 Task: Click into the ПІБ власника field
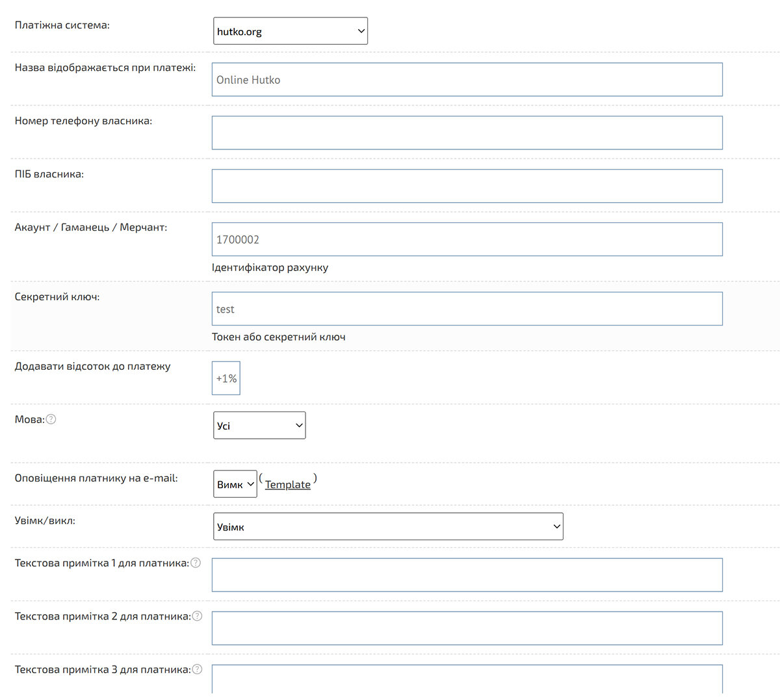point(467,187)
